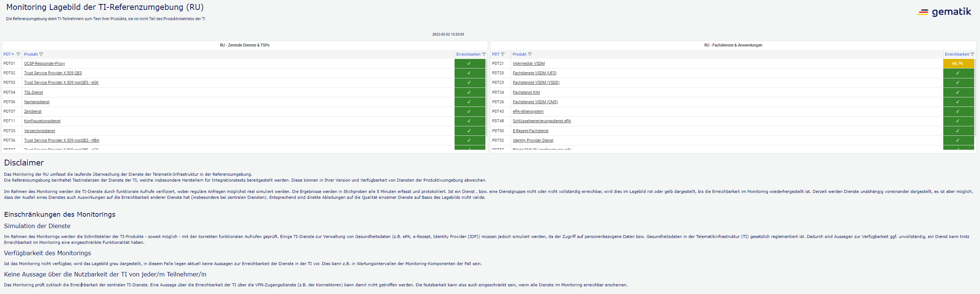
Task: Open Produkt filter icon in Fachdienste table
Action: coord(530,54)
